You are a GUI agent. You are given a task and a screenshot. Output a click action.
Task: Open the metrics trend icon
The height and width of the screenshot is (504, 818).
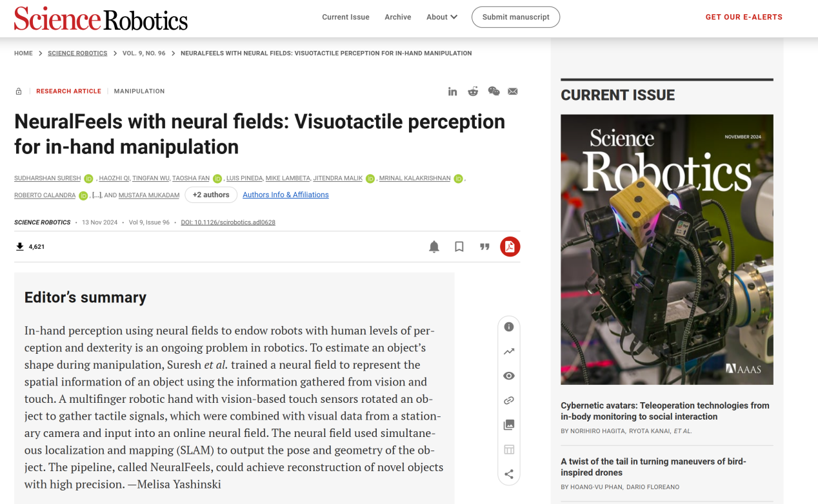tap(509, 351)
